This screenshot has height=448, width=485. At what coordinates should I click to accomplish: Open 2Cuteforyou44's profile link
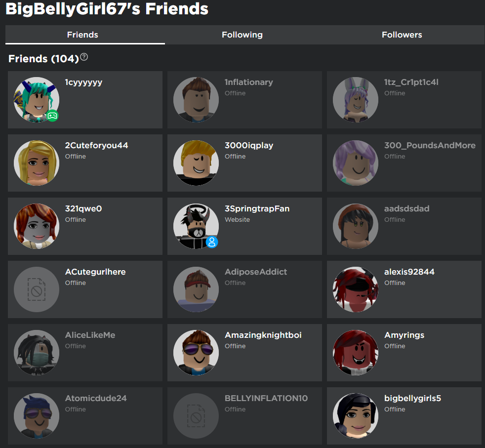(96, 145)
